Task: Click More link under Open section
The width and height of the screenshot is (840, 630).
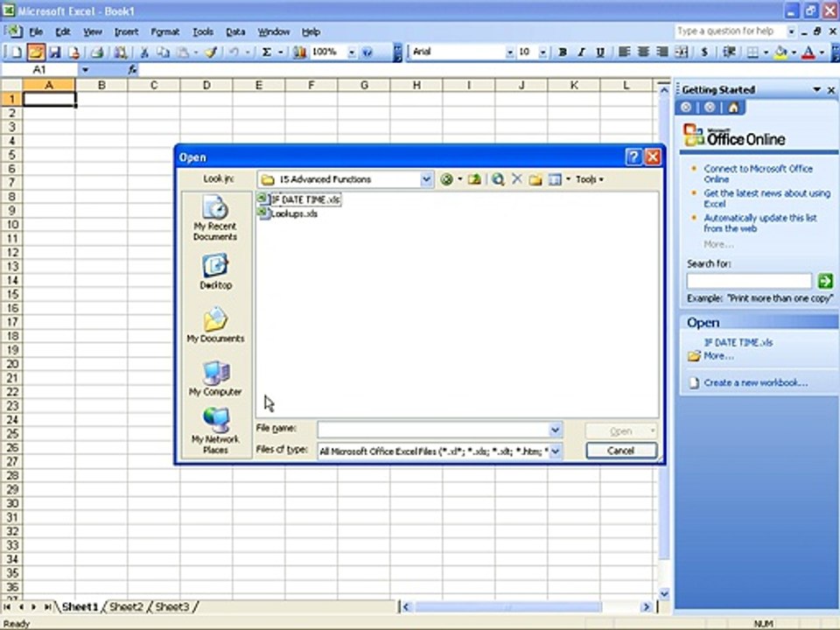Action: (718, 356)
